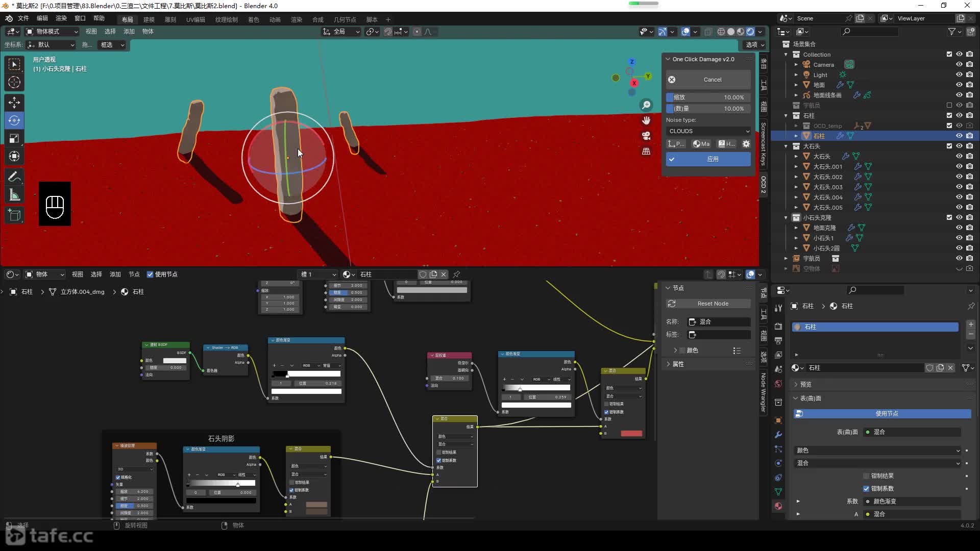
Task: Open the CLOUDS noise type dropdown
Action: coord(708,131)
